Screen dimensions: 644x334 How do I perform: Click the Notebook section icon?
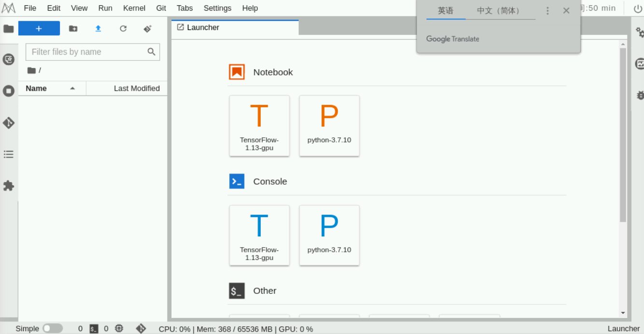point(237,72)
